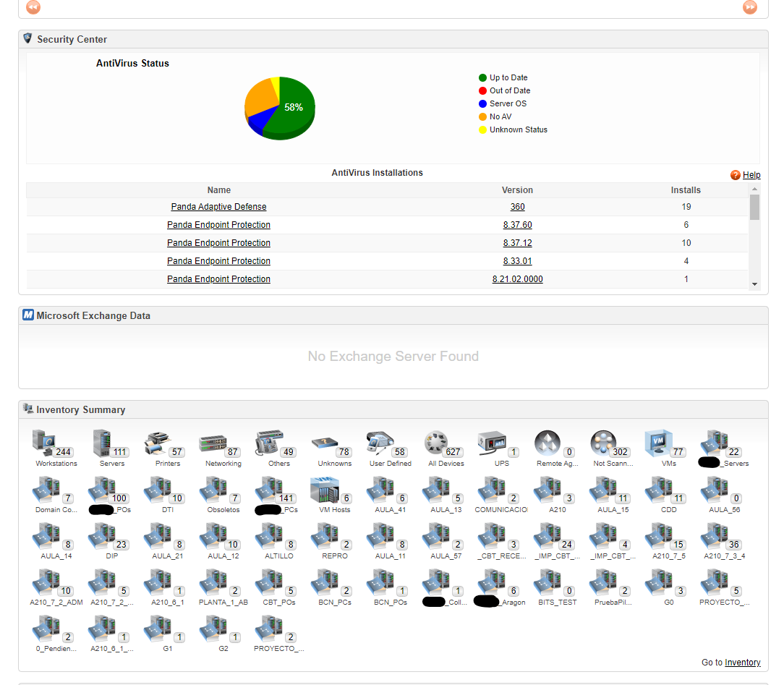Image resolution: width=784 pixels, height=685 pixels.
Task: Click the 8.21.02.0000 version link
Action: point(518,279)
